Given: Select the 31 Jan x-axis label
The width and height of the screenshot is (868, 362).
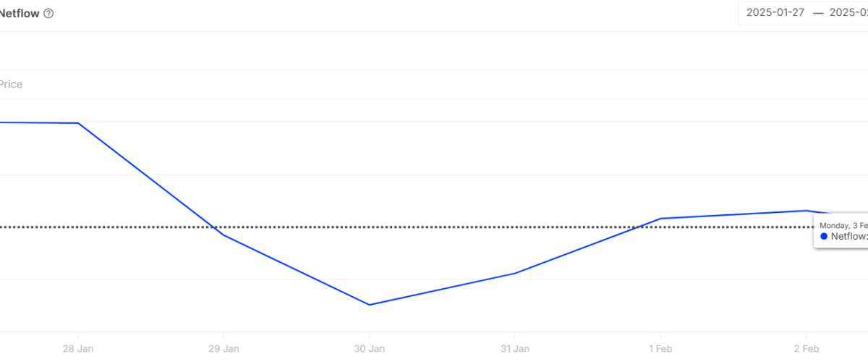Looking at the screenshot, I should (x=514, y=348).
